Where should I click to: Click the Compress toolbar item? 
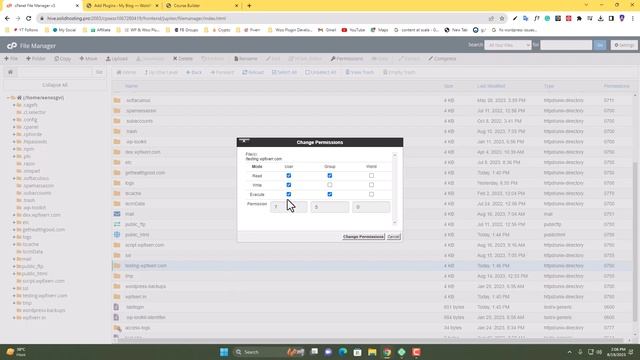442,59
